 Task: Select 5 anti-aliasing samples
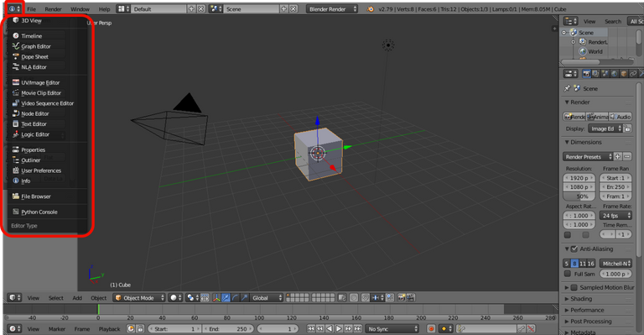567,264
